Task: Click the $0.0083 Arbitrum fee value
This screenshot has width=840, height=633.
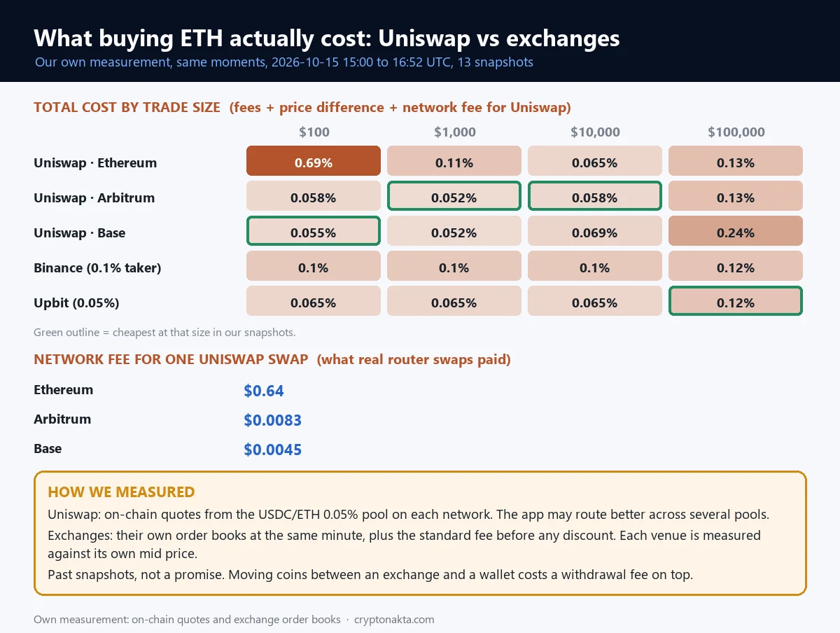Action: 272,421
